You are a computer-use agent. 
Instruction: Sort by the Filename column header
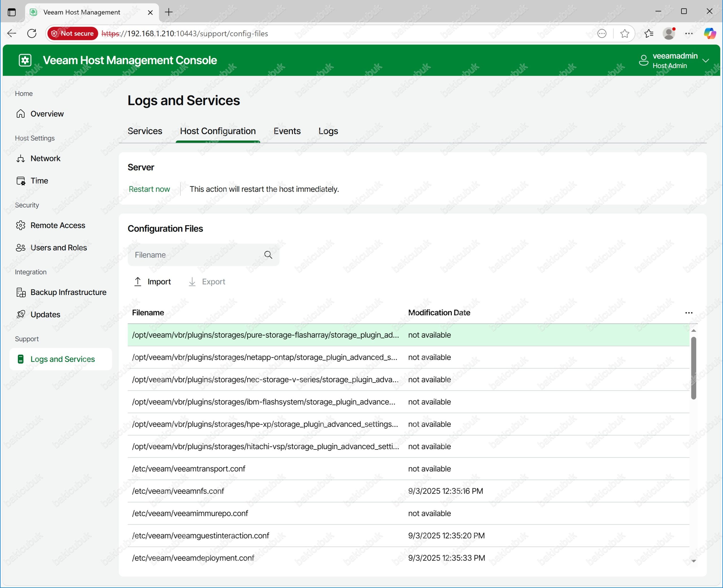point(148,312)
